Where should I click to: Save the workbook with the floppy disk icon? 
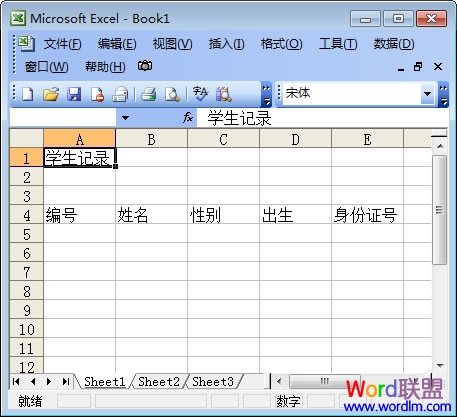point(74,94)
